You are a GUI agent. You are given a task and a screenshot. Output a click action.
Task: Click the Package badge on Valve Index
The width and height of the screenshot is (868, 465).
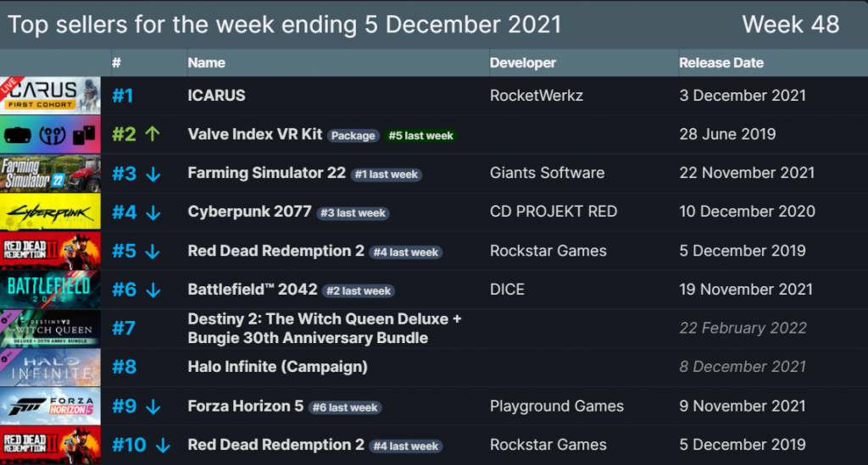point(353,136)
